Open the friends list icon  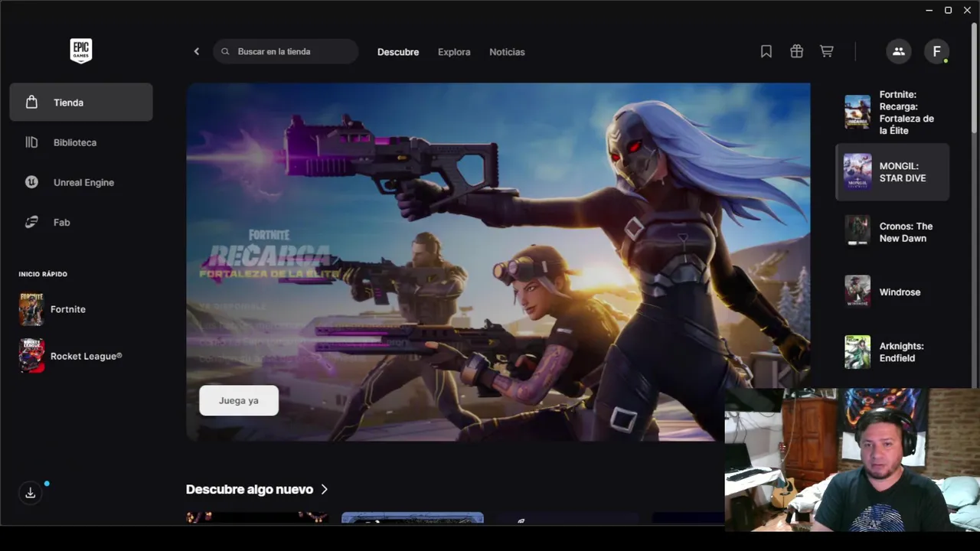[x=899, y=51]
